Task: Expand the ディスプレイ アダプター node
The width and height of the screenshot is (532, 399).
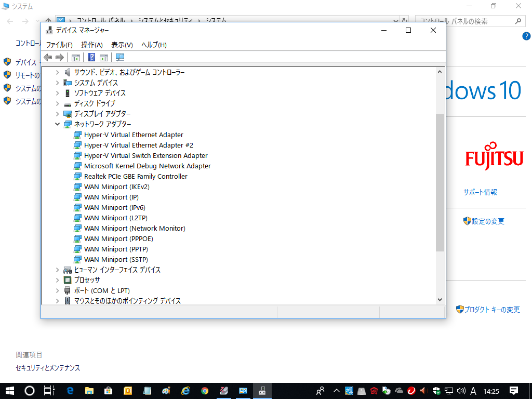Action: coord(57,114)
